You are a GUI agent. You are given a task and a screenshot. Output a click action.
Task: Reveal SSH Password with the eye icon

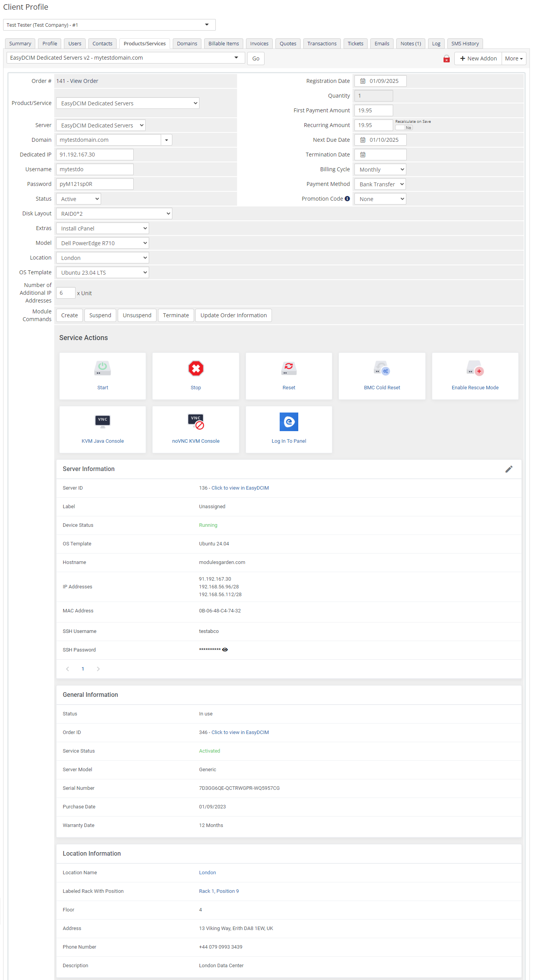pyautogui.click(x=225, y=650)
